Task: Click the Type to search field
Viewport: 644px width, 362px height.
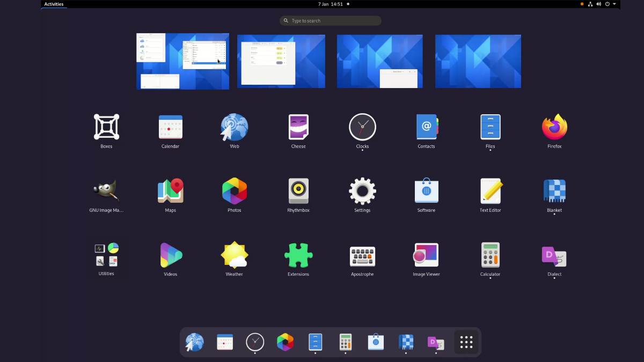Action: click(x=331, y=21)
